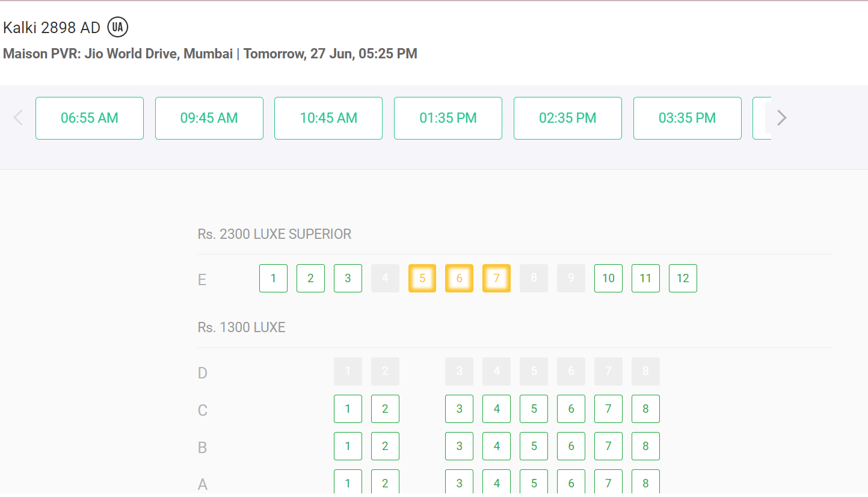Select the 09:45 AM showtime

point(209,118)
